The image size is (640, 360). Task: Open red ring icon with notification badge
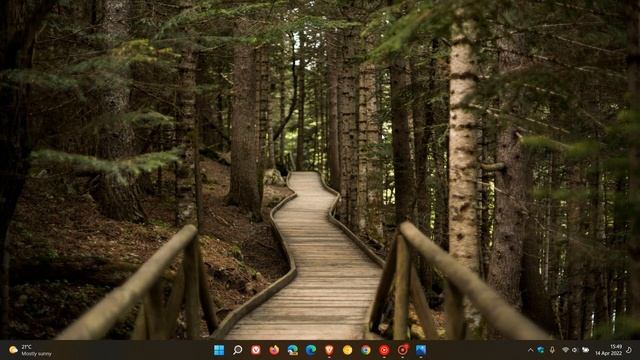[402, 350]
